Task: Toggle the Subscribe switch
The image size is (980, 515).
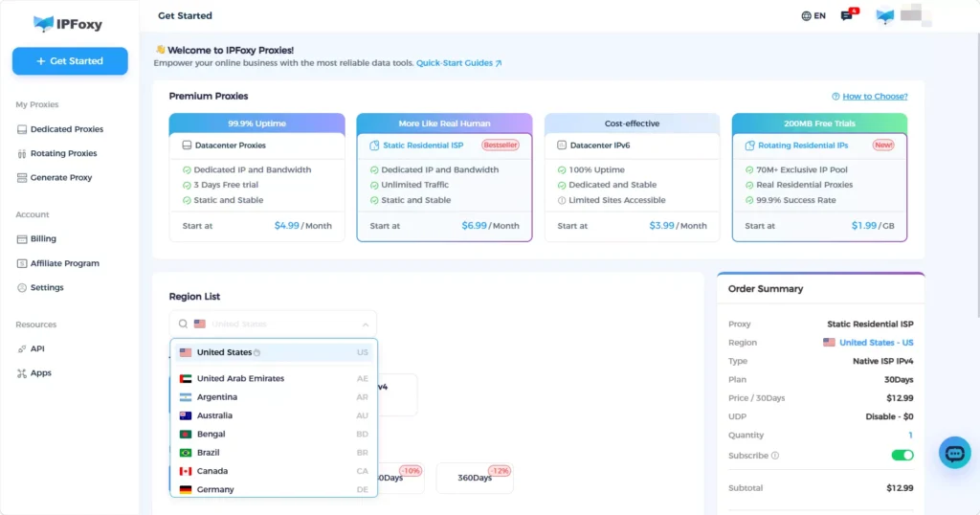Action: (902, 455)
